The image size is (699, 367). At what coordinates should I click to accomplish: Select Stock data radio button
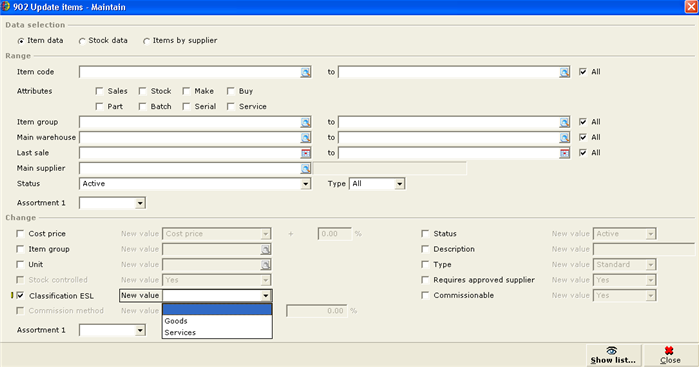click(82, 41)
